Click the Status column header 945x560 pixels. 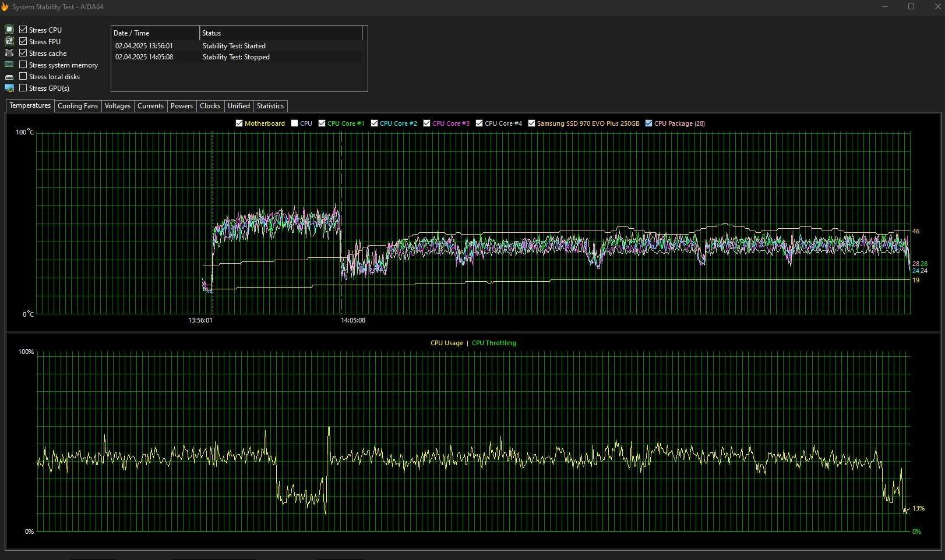tap(281, 33)
